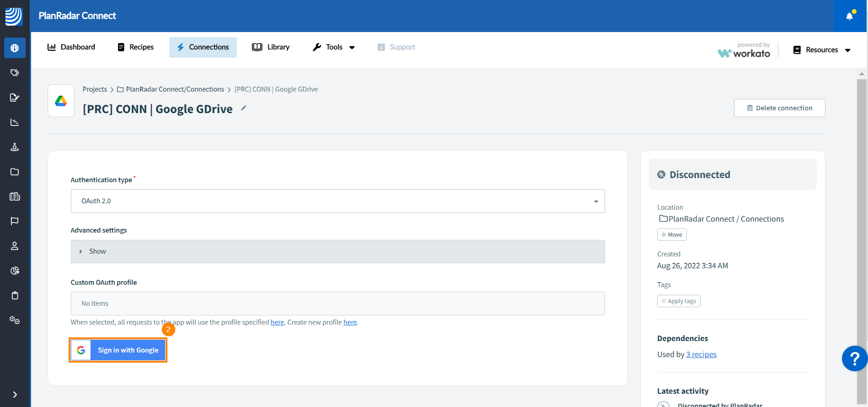The height and width of the screenshot is (407, 868).
Task: Click the first 'here' link for specified profile
Action: pyautogui.click(x=277, y=322)
